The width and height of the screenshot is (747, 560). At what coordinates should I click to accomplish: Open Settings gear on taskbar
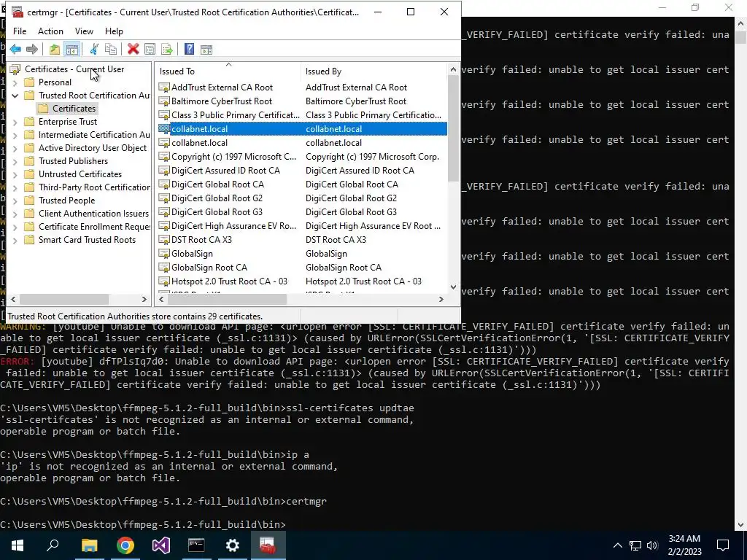(233, 545)
